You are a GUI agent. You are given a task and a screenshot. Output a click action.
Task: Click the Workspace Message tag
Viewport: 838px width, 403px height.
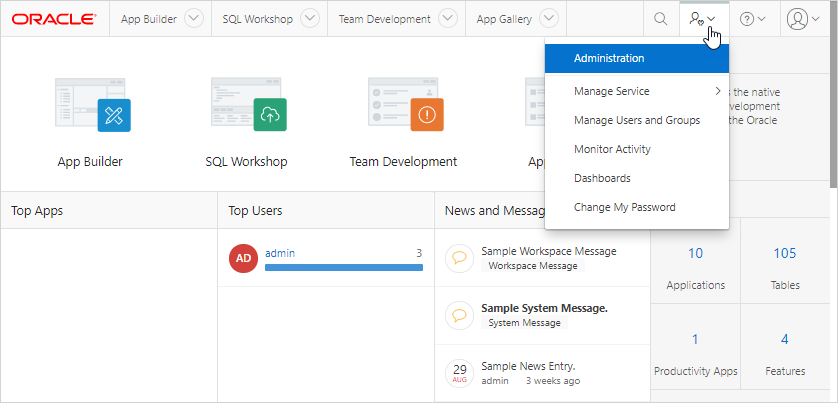click(533, 266)
